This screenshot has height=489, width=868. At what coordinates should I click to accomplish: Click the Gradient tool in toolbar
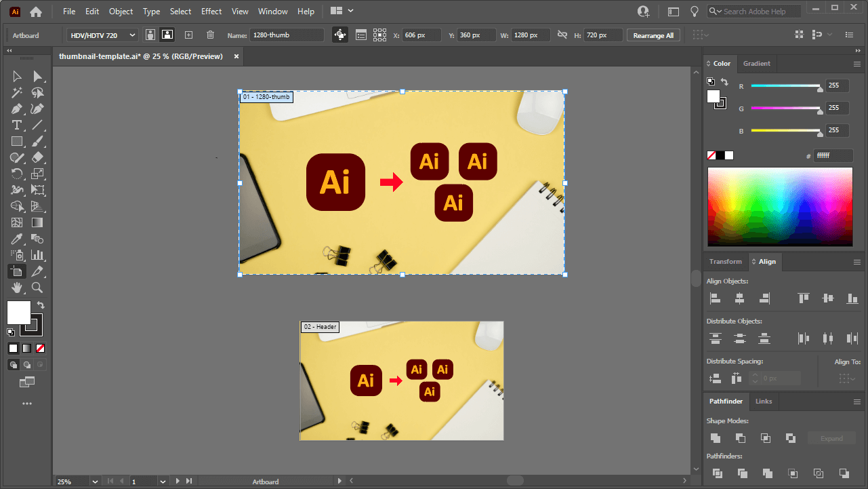pyautogui.click(x=38, y=222)
